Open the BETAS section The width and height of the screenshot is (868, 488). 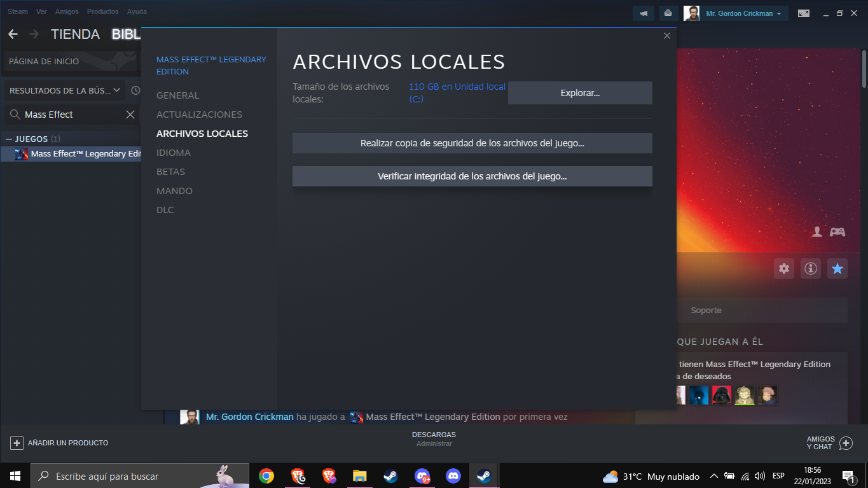(x=170, y=172)
